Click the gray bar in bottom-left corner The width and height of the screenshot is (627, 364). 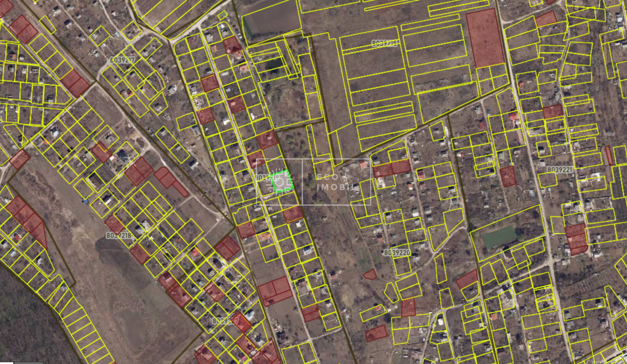28,362
